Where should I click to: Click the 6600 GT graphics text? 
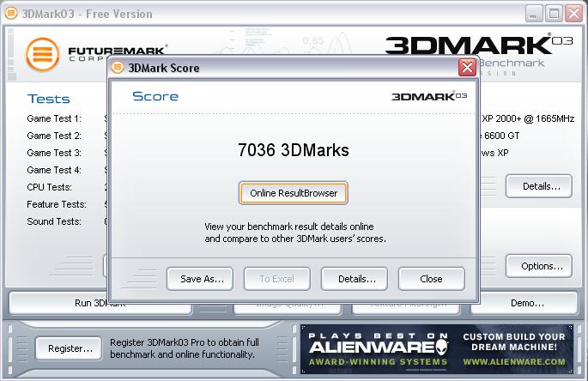pos(501,136)
